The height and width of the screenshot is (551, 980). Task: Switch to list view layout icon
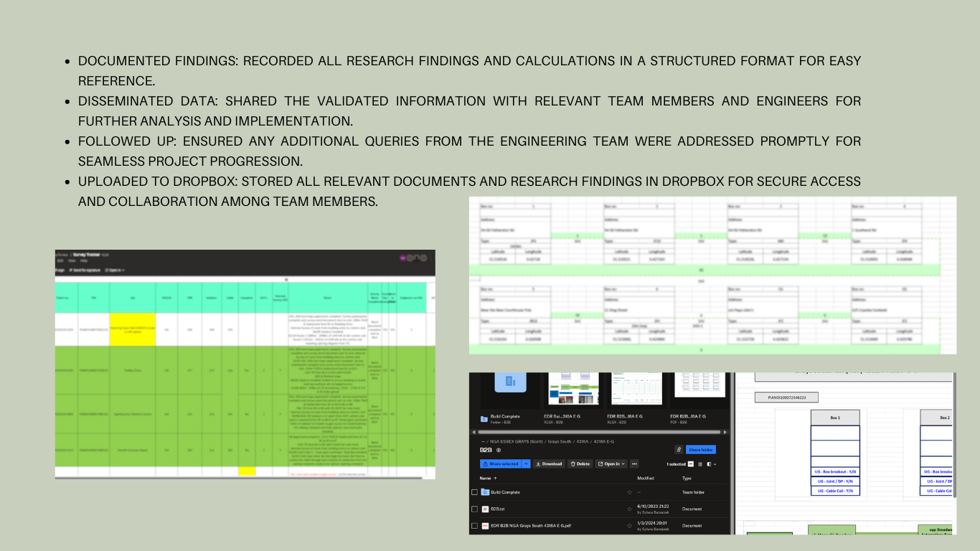point(700,464)
